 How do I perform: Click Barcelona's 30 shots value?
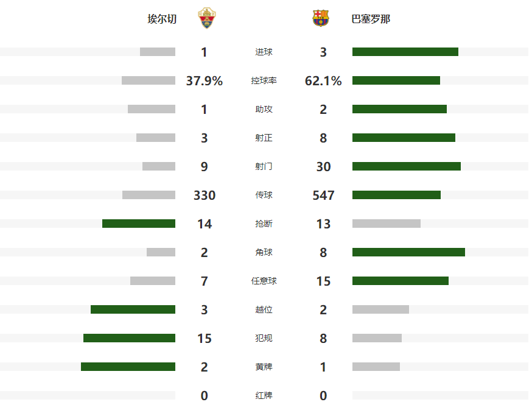tap(323, 167)
